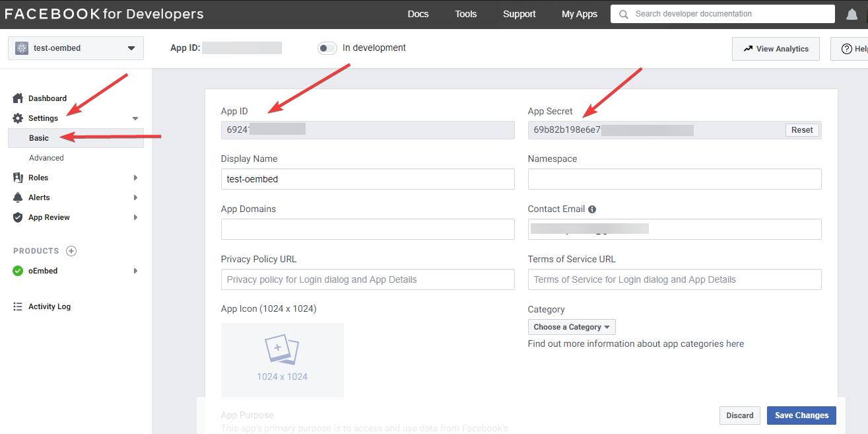868x434 pixels.
Task: Click the Activity Log list icon
Action: pos(18,307)
